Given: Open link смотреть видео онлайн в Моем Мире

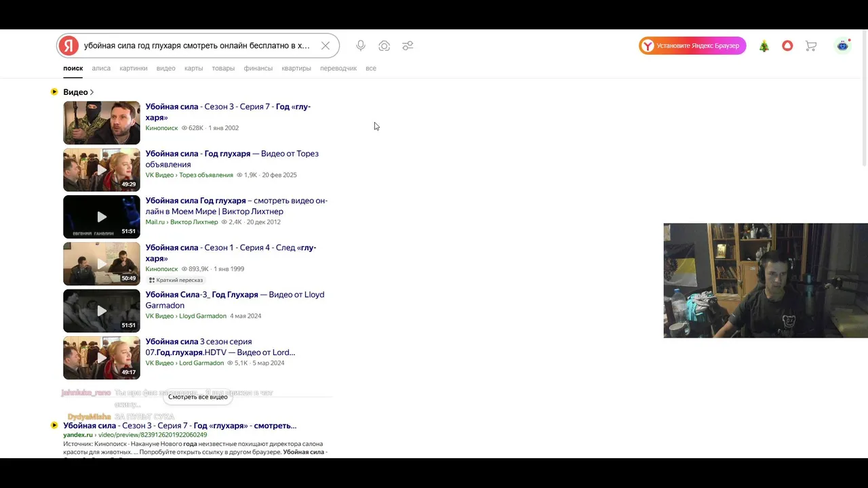Looking at the screenshot, I should pyautogui.click(x=237, y=206).
